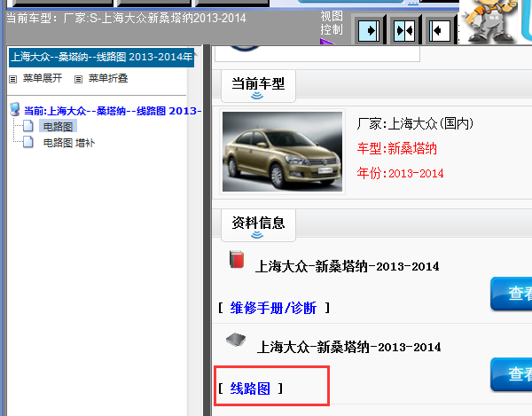Click the page icon beside 电路图
532x416 pixels.
[28, 126]
